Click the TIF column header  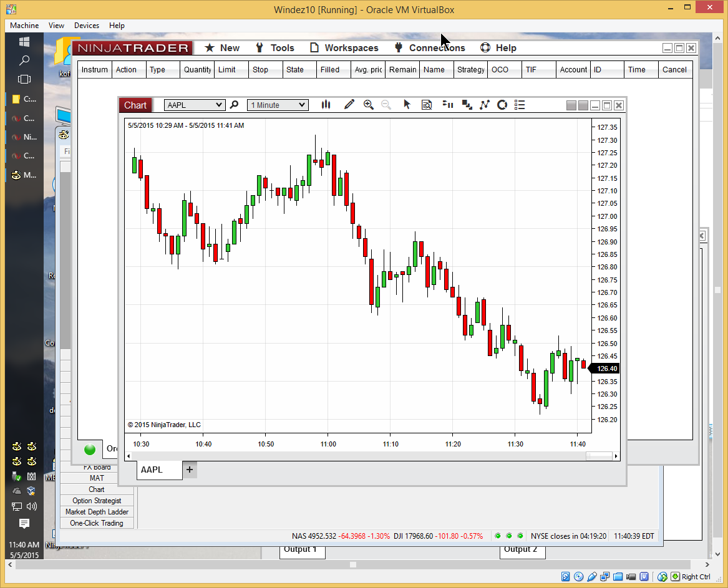(539, 70)
